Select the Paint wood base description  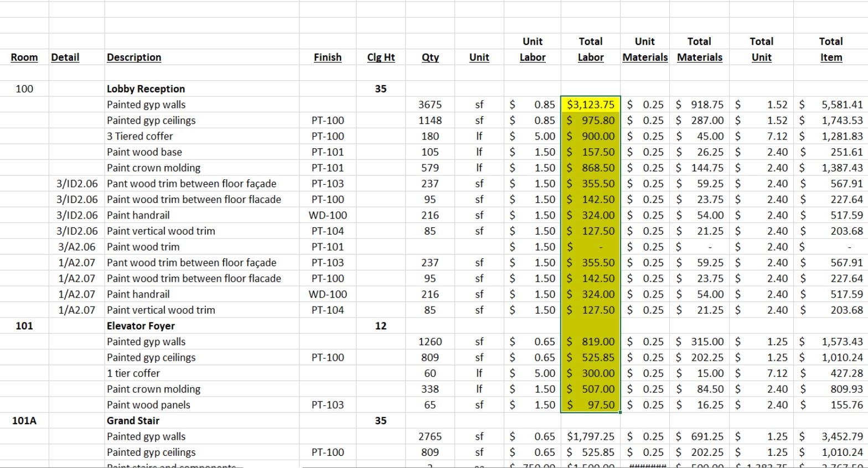coord(144,152)
